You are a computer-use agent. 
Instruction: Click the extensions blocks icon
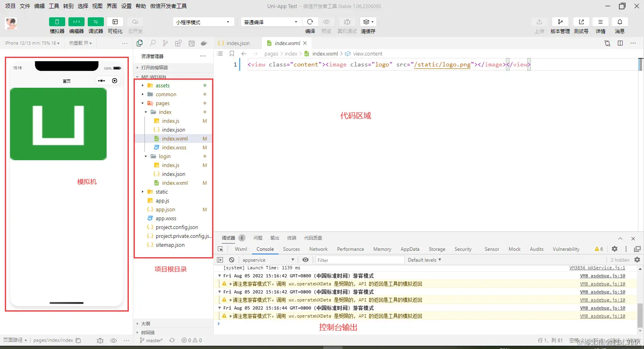(178, 43)
